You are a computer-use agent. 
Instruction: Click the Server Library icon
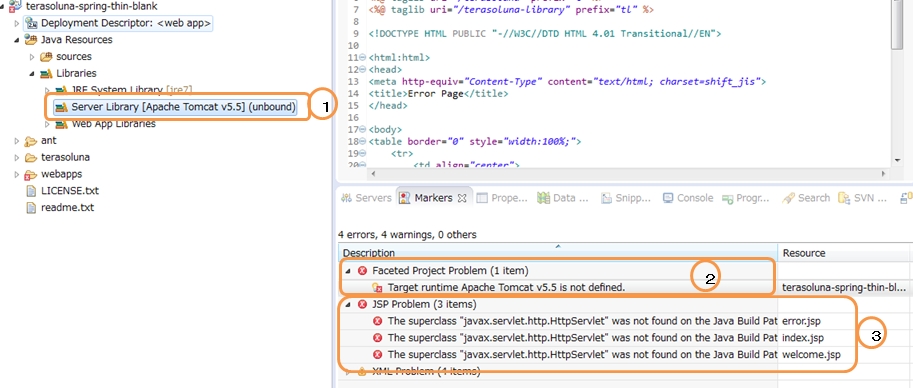point(61,107)
